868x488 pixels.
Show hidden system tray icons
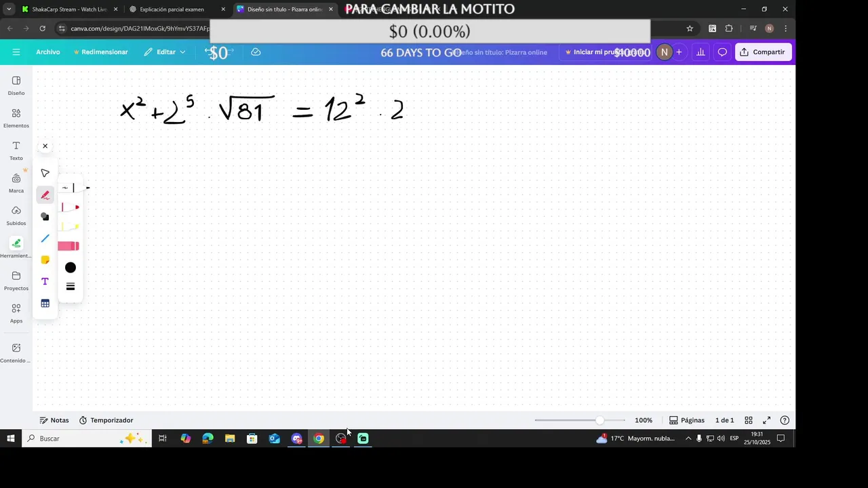688,439
